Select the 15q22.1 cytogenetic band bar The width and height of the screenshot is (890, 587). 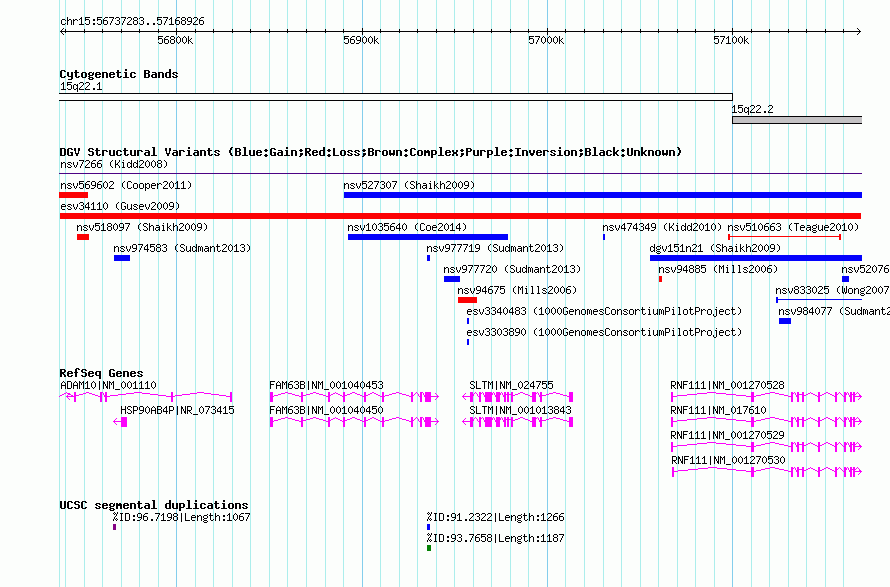pos(396,97)
